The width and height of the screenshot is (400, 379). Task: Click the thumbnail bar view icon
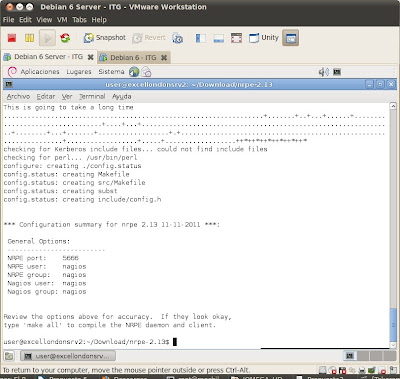(x=219, y=38)
